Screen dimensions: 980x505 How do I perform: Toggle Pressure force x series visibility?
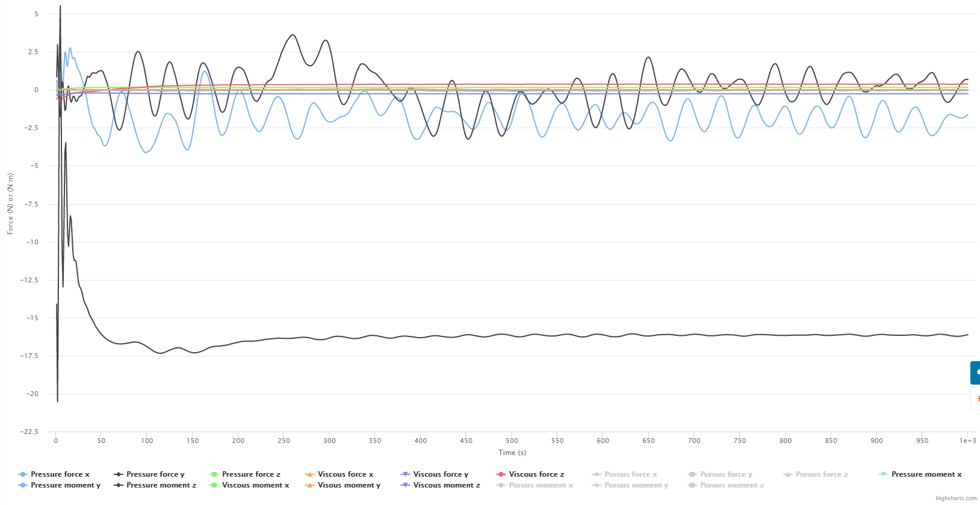(x=60, y=474)
